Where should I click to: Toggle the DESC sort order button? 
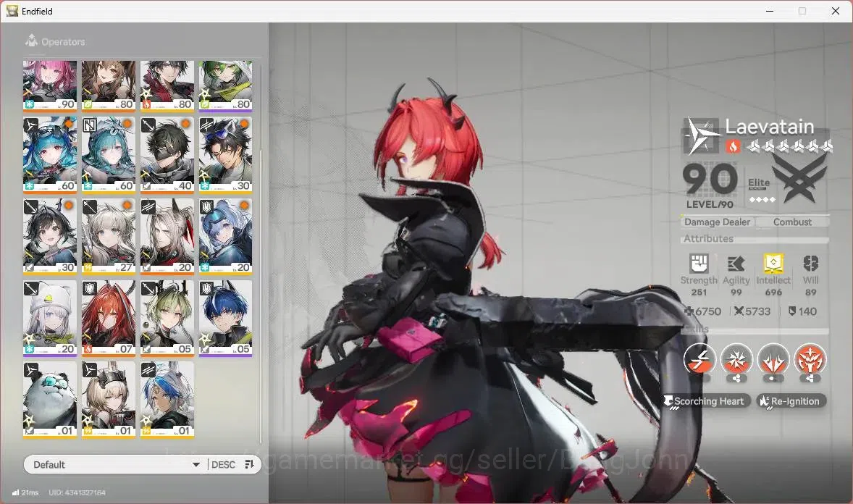(x=223, y=464)
